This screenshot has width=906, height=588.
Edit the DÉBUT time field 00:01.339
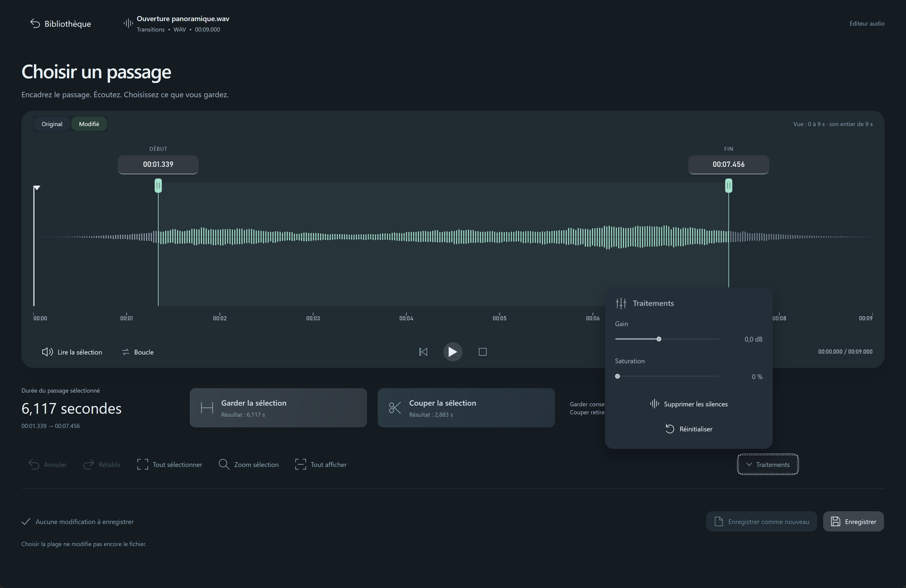(158, 164)
